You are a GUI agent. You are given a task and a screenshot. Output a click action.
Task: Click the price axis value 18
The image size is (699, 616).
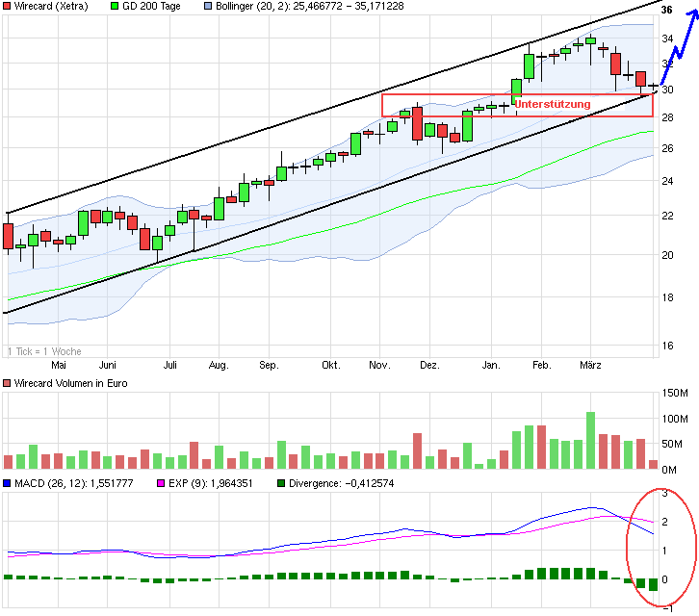point(667,297)
